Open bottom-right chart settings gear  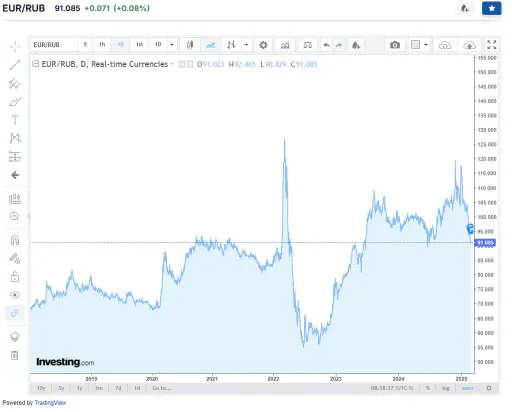click(489, 388)
